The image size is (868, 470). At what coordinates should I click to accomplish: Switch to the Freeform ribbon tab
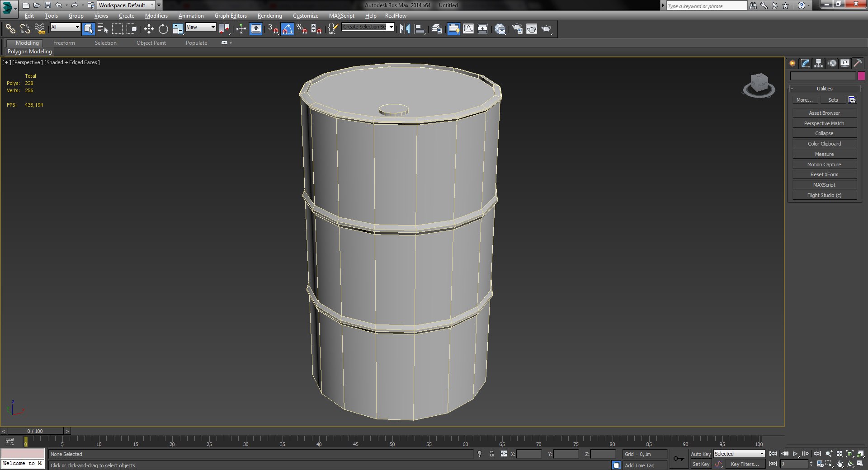click(x=64, y=43)
